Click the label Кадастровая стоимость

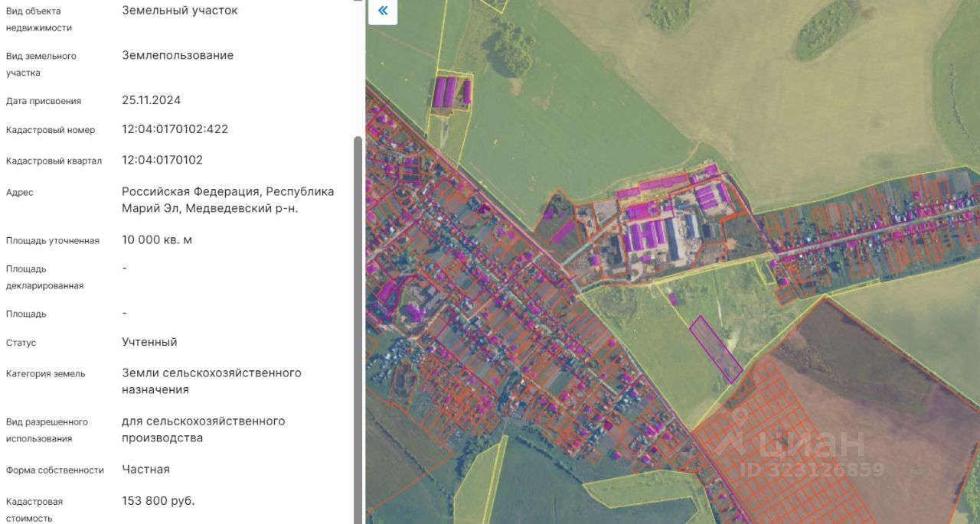pyautogui.click(x=34, y=509)
